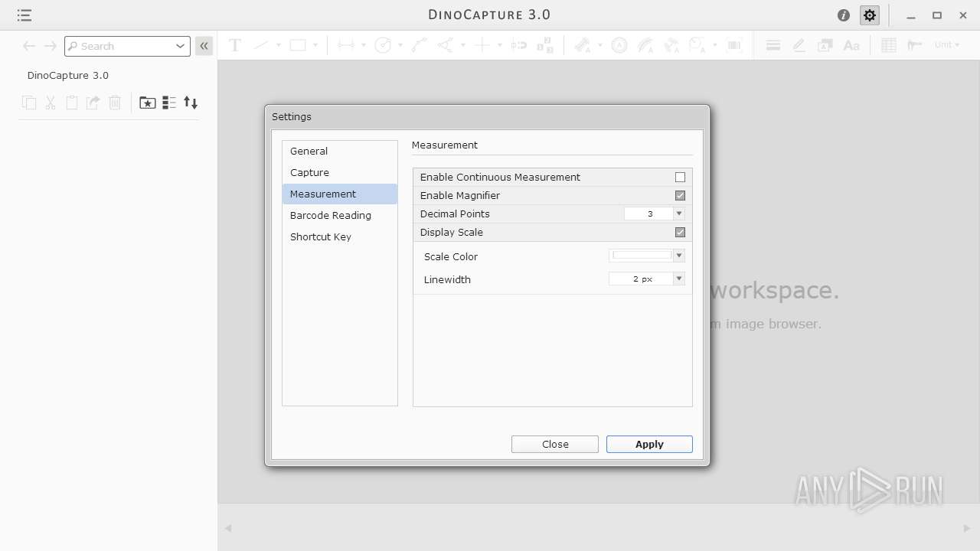Open the Scale Color dropdown arrow
980x551 pixels.
(x=679, y=256)
